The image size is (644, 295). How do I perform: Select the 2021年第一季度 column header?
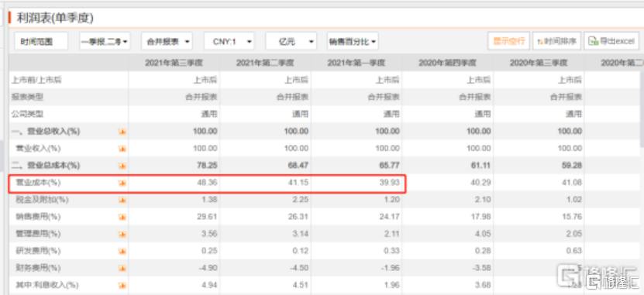coord(356,63)
